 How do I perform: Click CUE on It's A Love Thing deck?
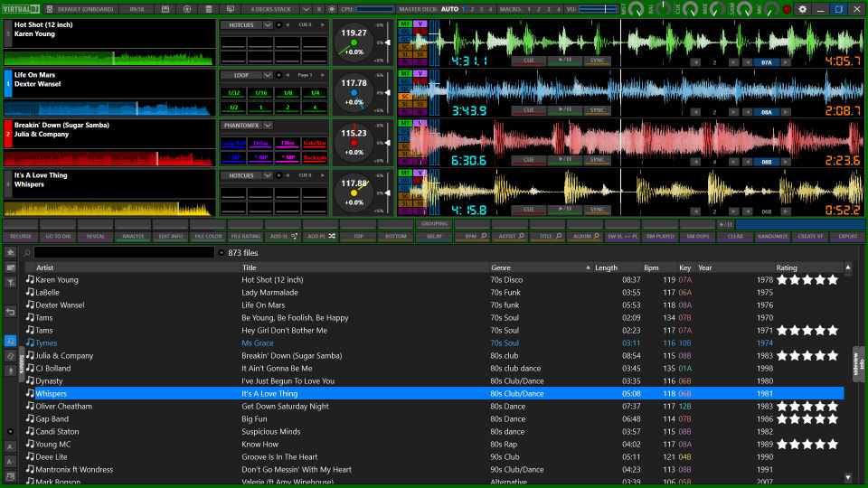529,210
